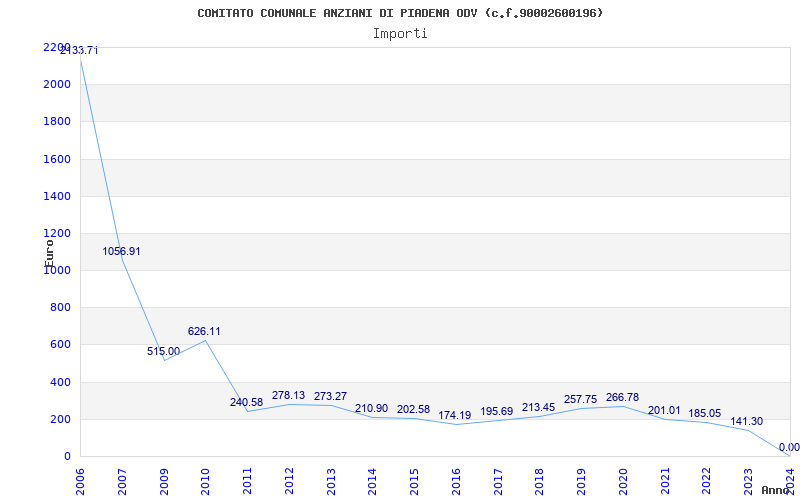Screen dimensions: 800x500
Task: Click the 2012 x-axis year label
Action: (289, 481)
